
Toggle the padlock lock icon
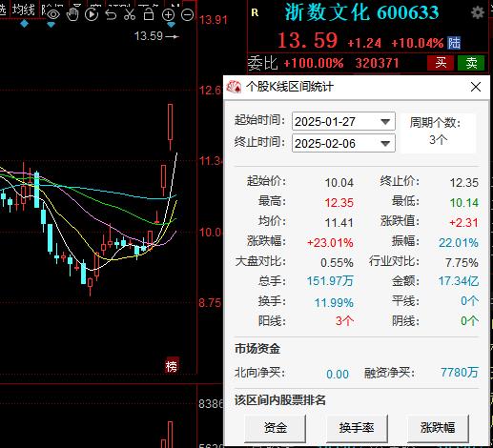click(149, 14)
